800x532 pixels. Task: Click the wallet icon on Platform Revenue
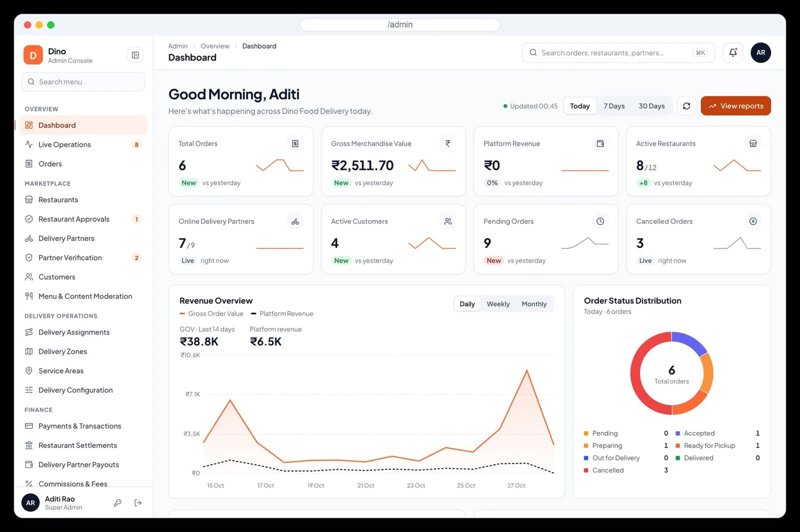point(600,143)
